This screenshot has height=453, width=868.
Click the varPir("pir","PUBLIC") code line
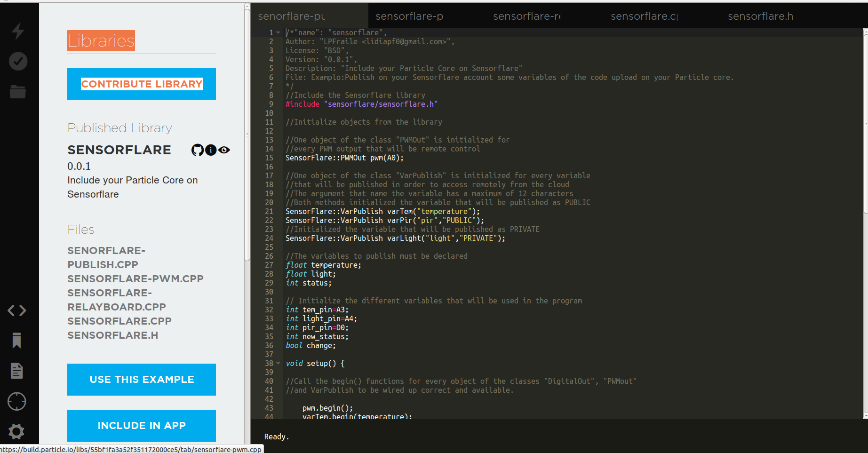tap(385, 221)
